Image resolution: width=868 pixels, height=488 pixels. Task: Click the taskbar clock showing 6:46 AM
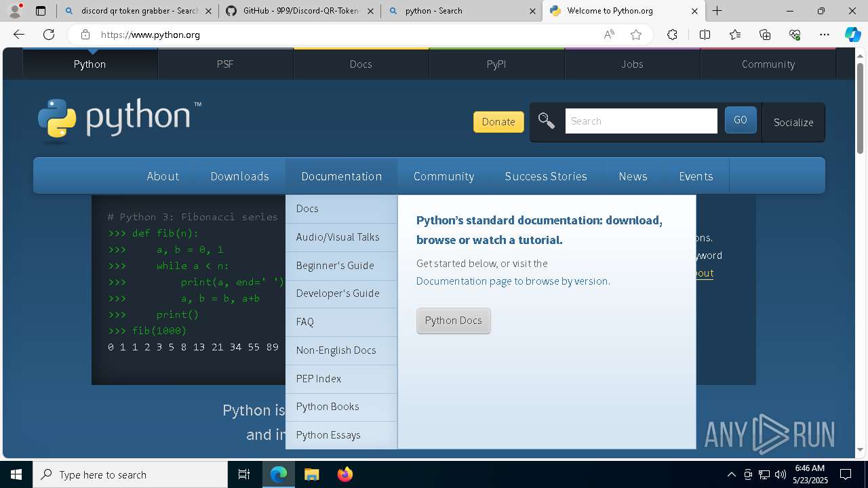810,474
